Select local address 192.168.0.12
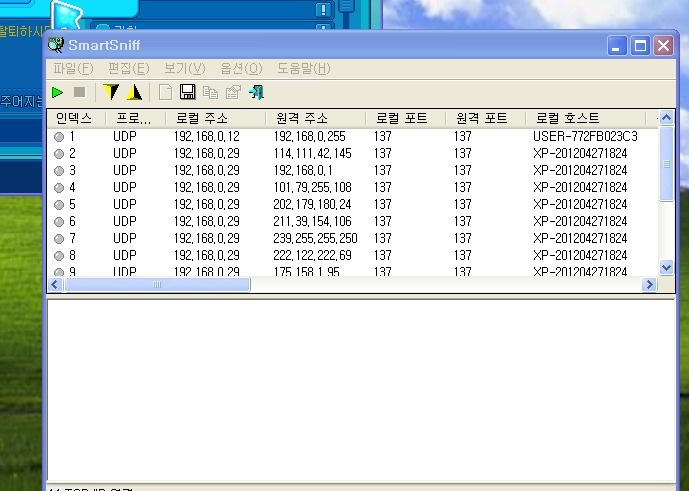This screenshot has height=491, width=689. [x=207, y=137]
